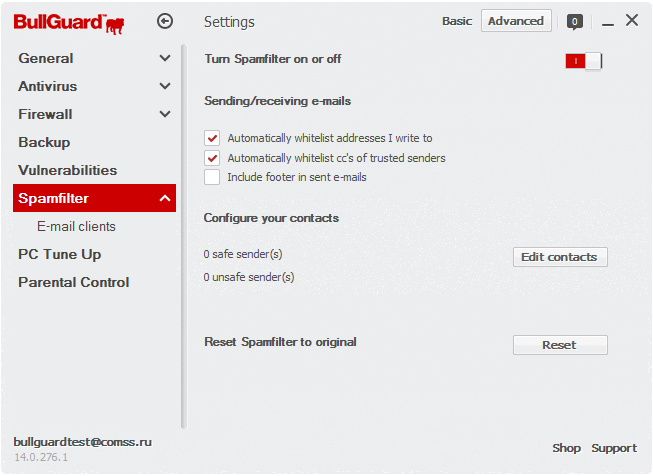The width and height of the screenshot is (653, 476).
Task: Click the Reset Spamfilter to original label
Action: tap(280, 342)
